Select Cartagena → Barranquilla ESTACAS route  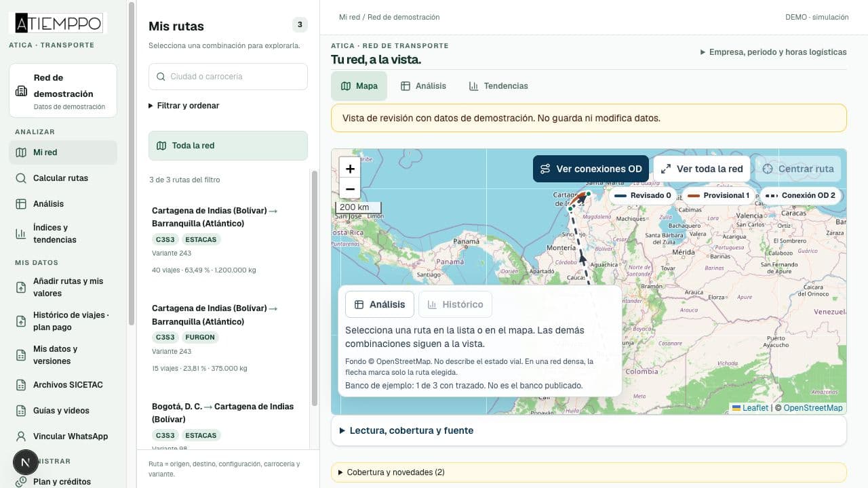click(x=228, y=240)
